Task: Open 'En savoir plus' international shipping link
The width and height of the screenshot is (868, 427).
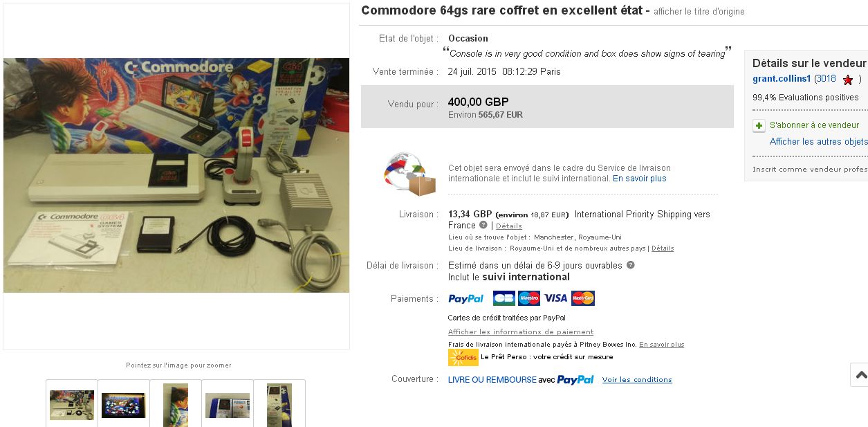Action: click(x=639, y=179)
